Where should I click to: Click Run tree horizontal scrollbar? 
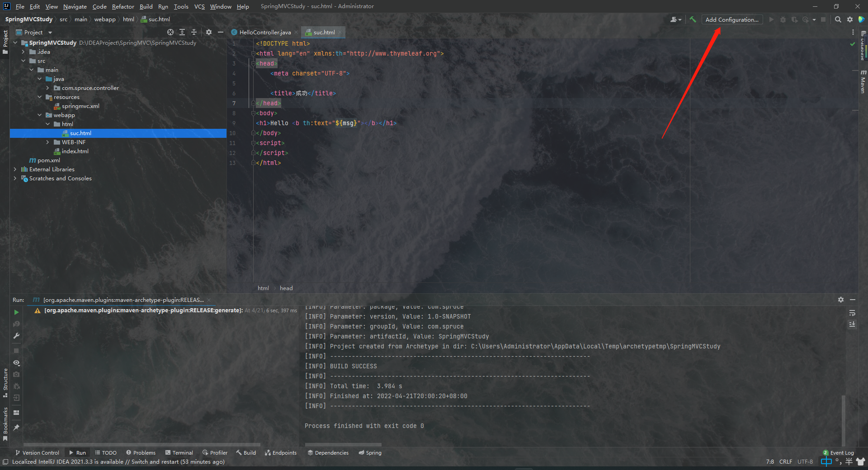click(x=142, y=445)
